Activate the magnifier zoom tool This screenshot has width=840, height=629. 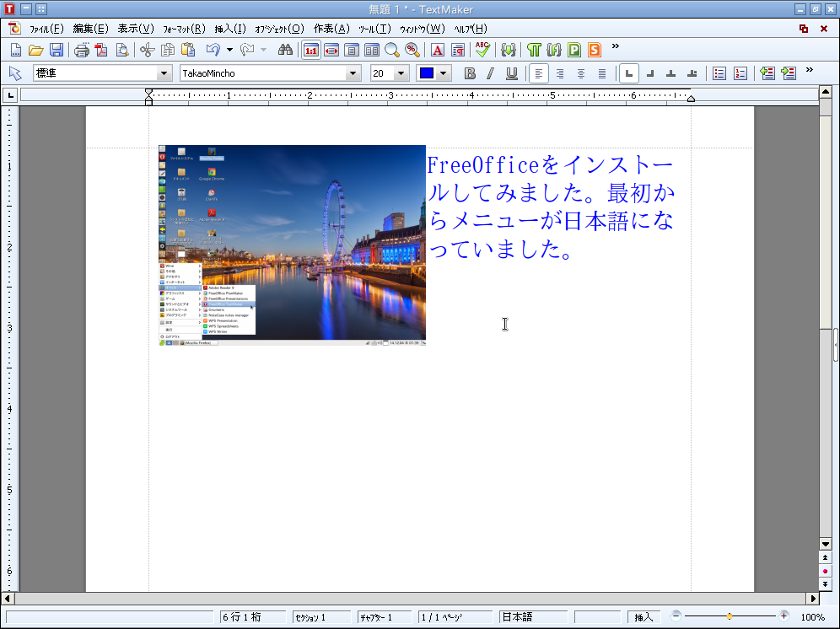click(392, 51)
